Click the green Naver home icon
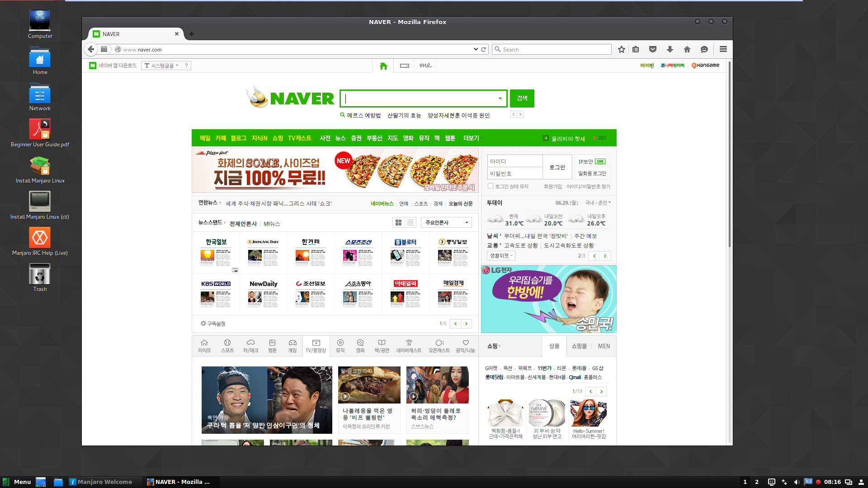868x488 pixels. click(383, 66)
